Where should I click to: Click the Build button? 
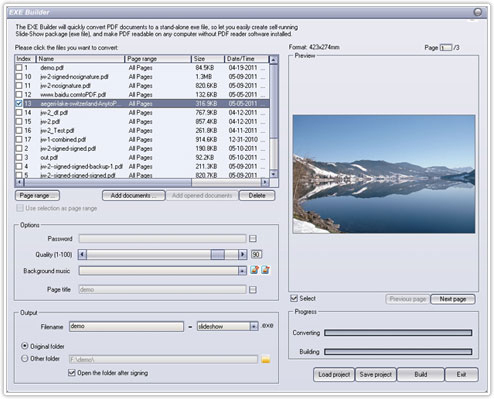pyautogui.click(x=421, y=374)
